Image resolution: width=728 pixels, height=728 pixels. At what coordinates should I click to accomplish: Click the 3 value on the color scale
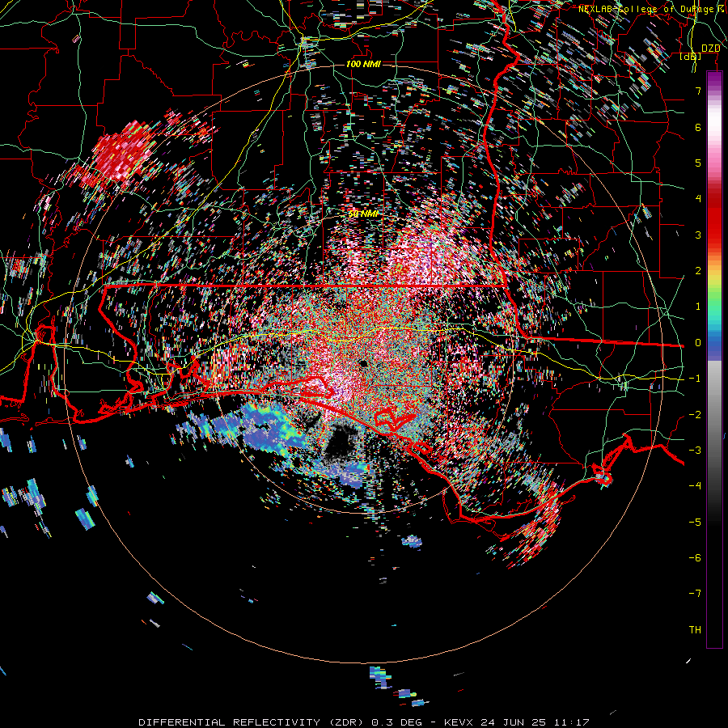coord(698,235)
